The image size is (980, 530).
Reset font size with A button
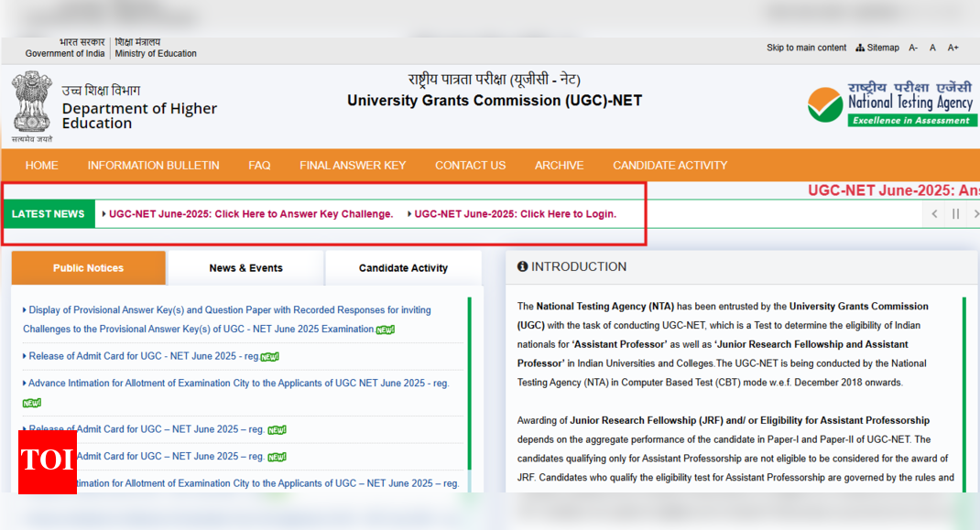tap(932, 48)
